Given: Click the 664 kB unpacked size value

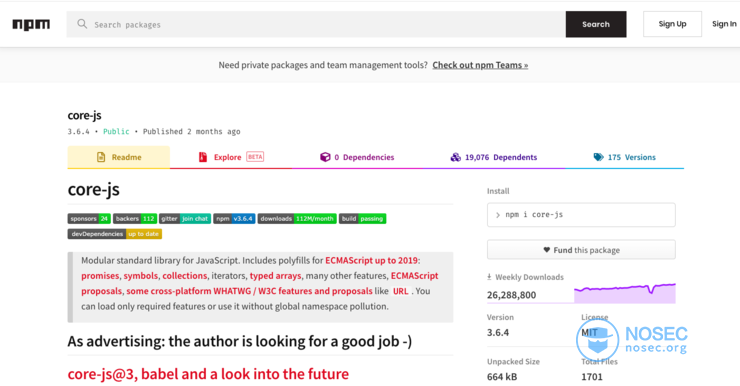Looking at the screenshot, I should point(502,377).
